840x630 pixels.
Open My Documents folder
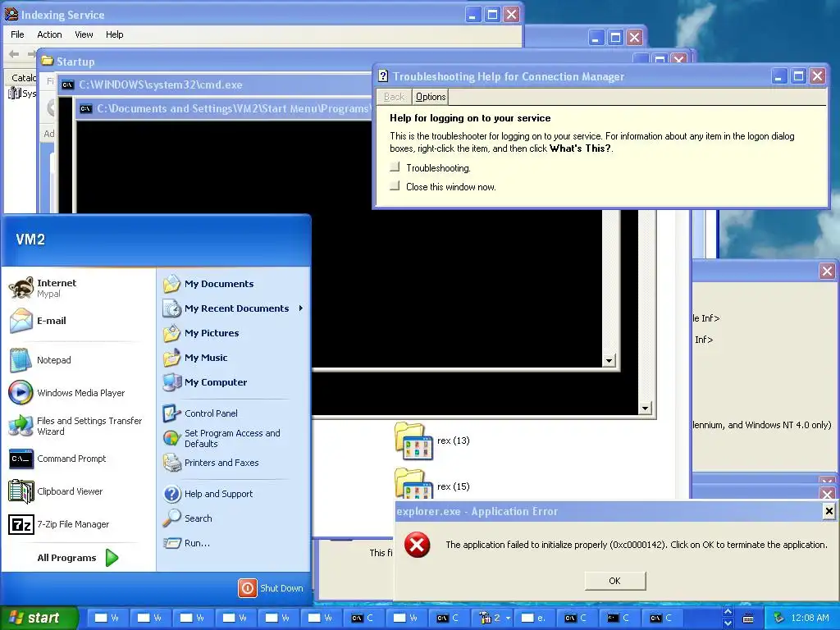(234, 284)
